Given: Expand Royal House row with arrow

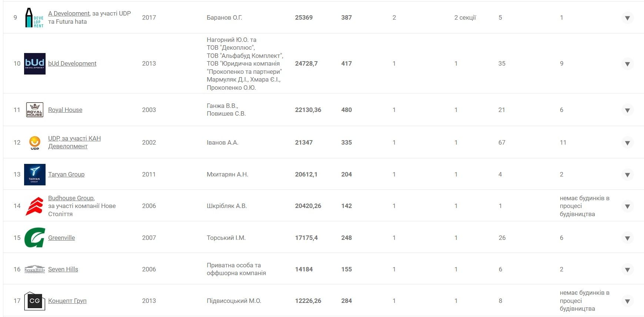Looking at the screenshot, I should [x=627, y=110].
